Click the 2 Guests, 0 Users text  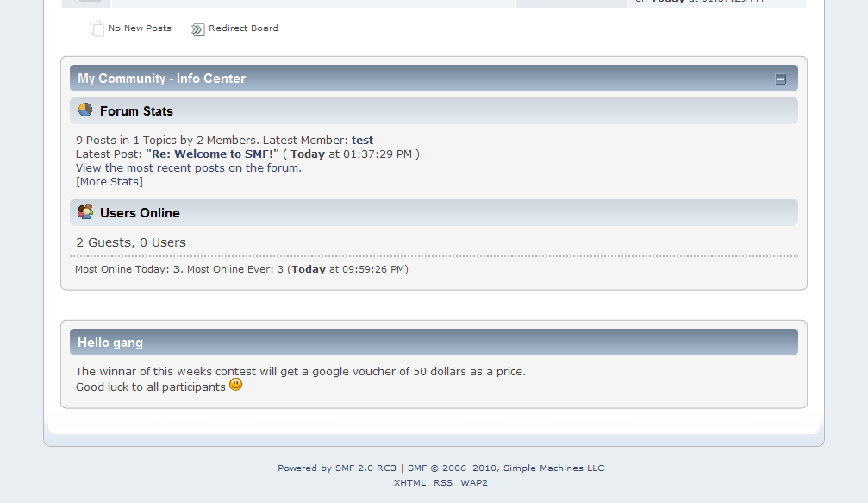[131, 242]
